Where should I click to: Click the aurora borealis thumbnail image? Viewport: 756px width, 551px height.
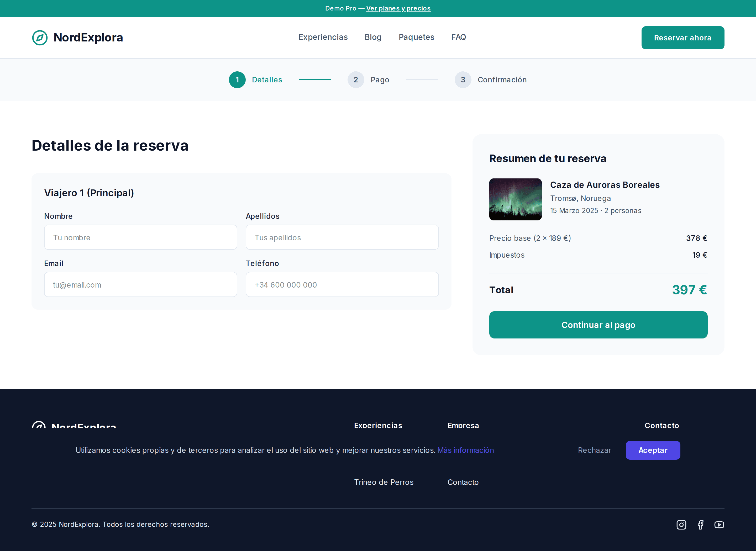point(515,199)
